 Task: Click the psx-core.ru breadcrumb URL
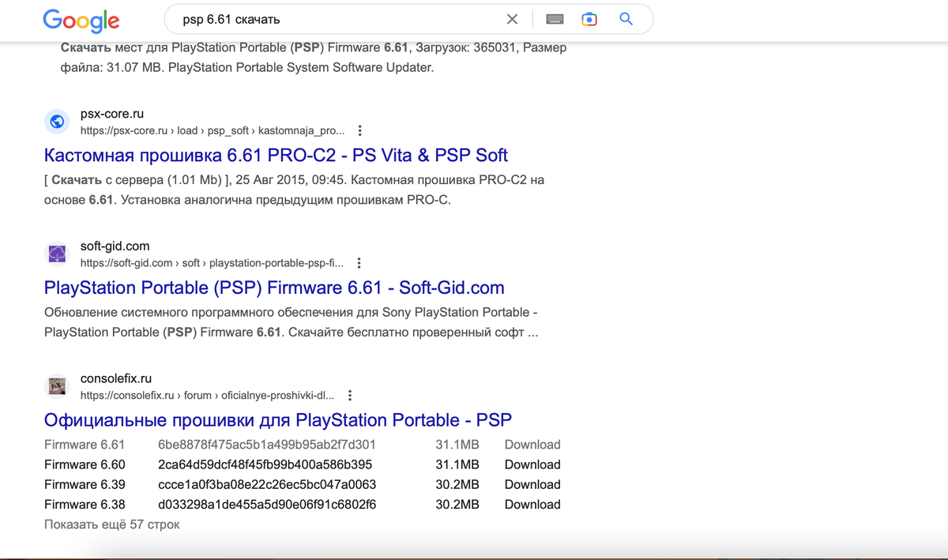pos(213,130)
